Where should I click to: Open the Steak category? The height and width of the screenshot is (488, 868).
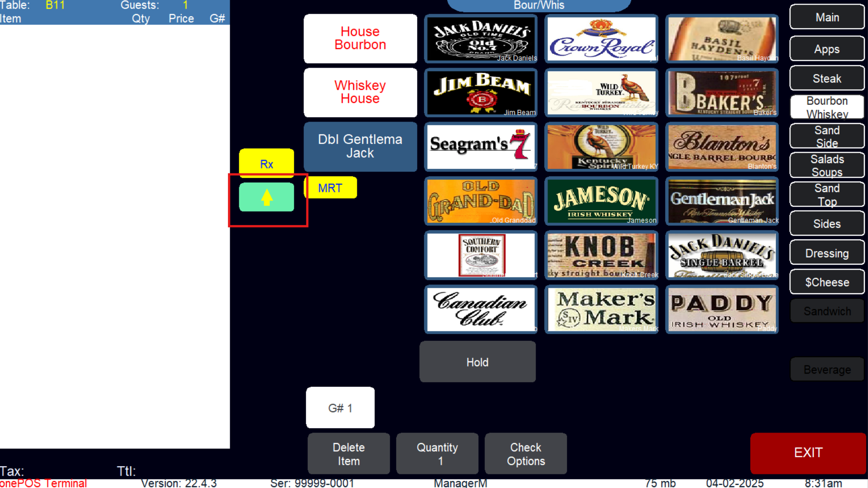827,79
